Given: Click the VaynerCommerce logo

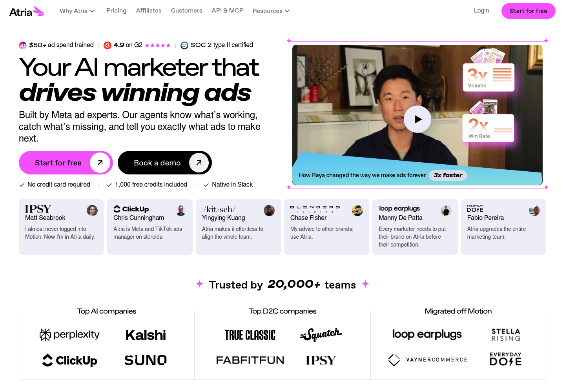Looking at the screenshot, I should [x=428, y=360].
